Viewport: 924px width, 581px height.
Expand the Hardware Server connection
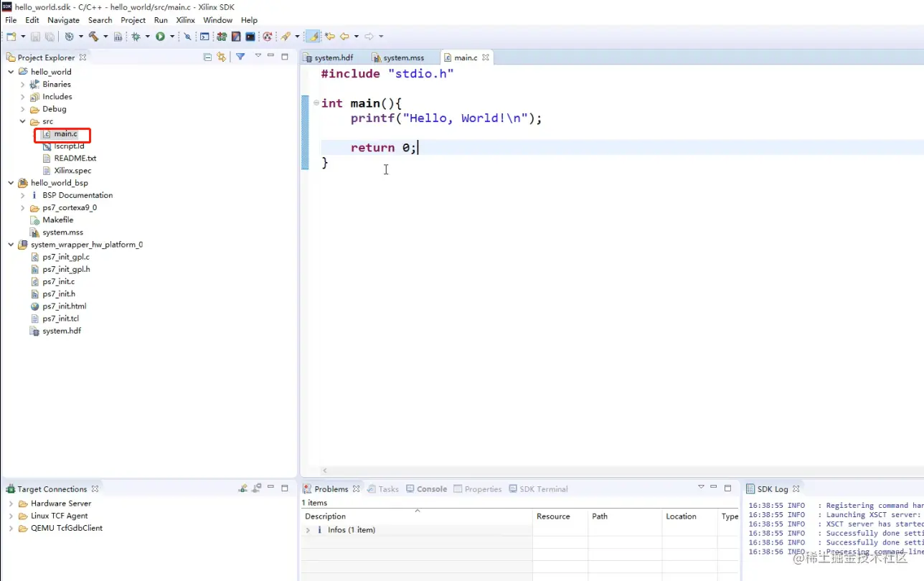pos(11,504)
